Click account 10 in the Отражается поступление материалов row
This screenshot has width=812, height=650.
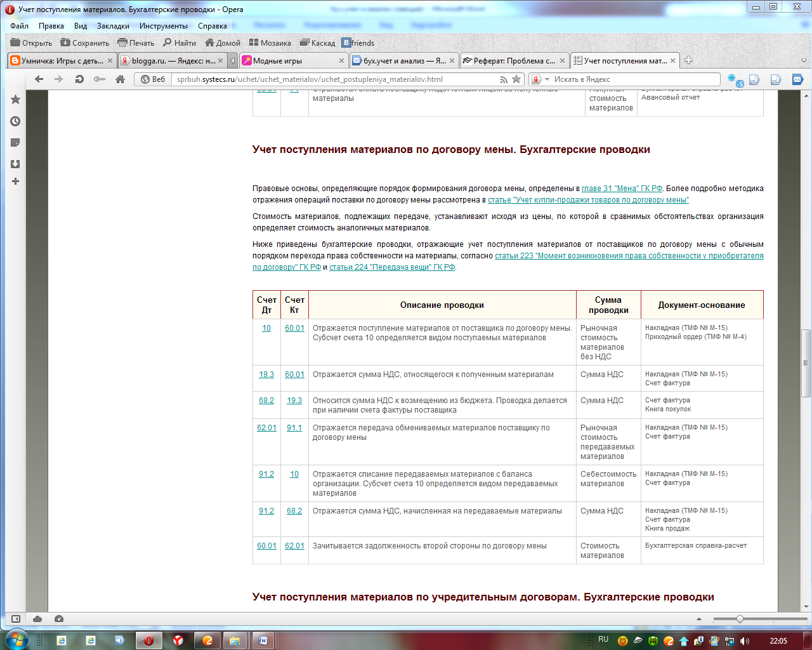click(266, 328)
